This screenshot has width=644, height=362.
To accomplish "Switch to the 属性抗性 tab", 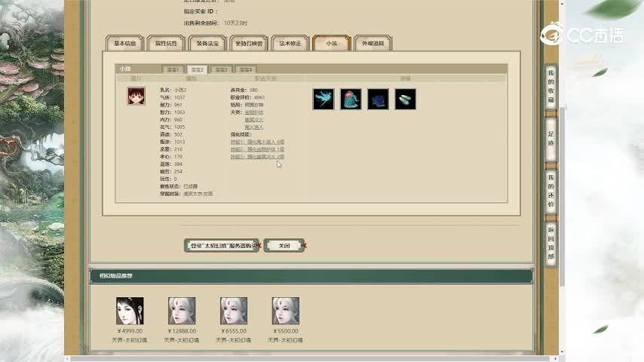I will click(166, 44).
